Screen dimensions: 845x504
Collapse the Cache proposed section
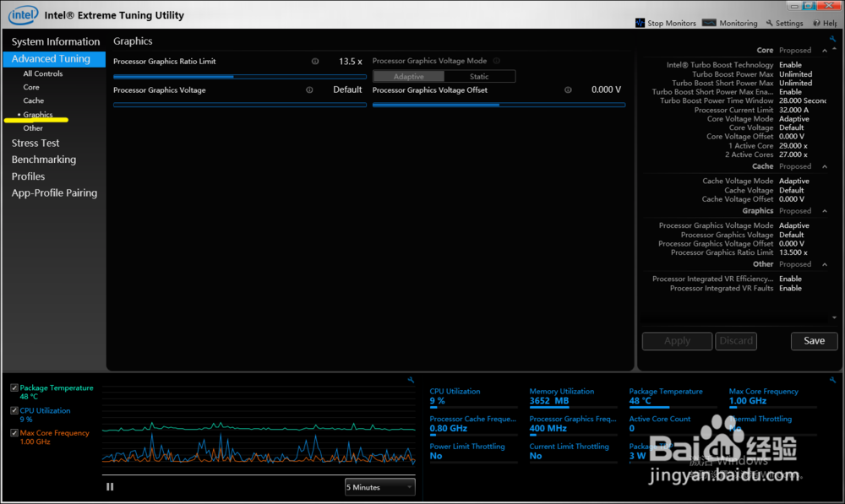coord(825,166)
